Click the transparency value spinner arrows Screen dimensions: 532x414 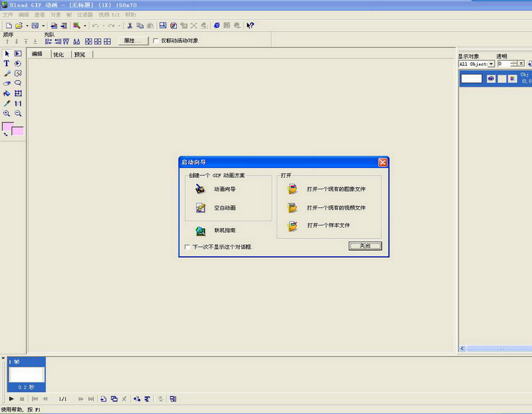(x=514, y=64)
